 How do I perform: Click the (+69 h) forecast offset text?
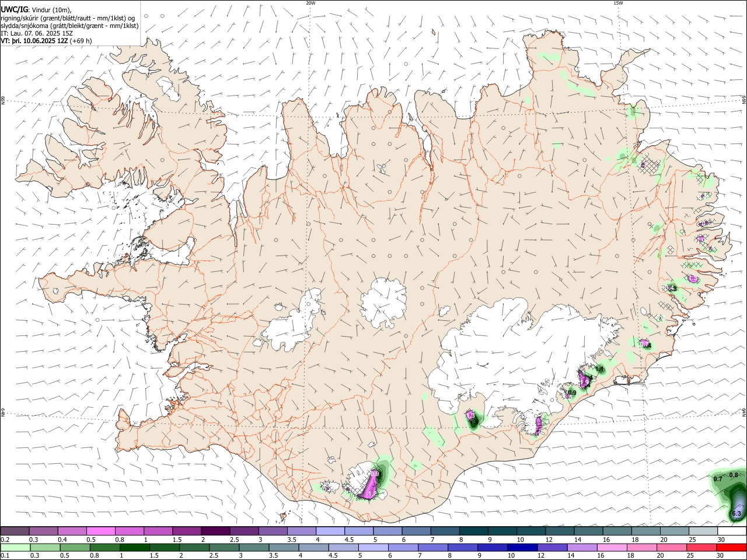[81, 41]
